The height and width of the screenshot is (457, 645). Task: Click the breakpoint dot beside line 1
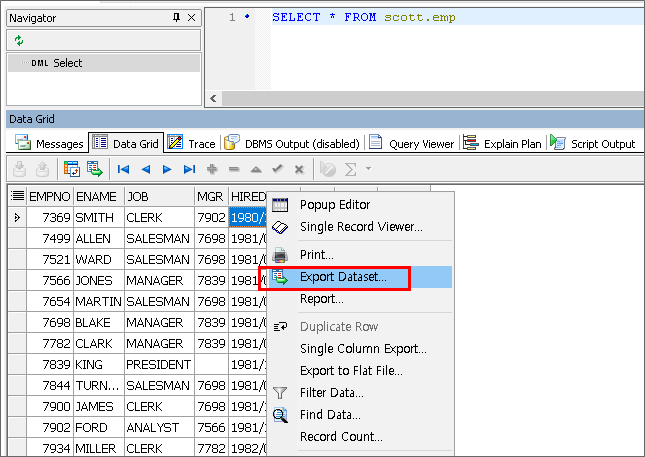tap(247, 16)
